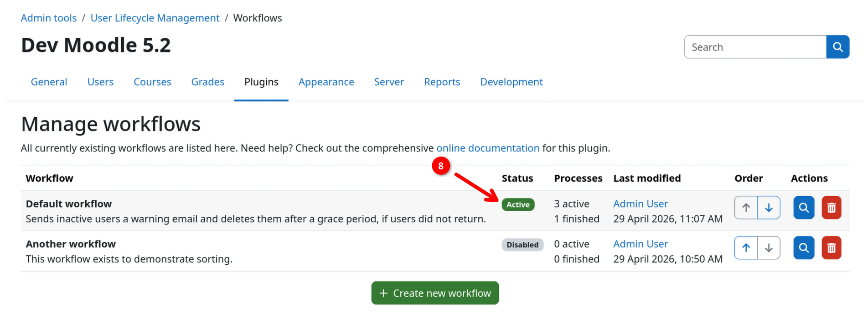Click '0 finished' processes count
Viewport: 868px width, 314px height.
coord(577,259)
